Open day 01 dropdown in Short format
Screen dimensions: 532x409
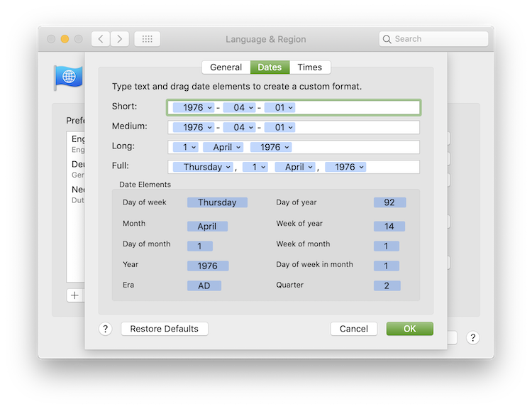[280, 108]
